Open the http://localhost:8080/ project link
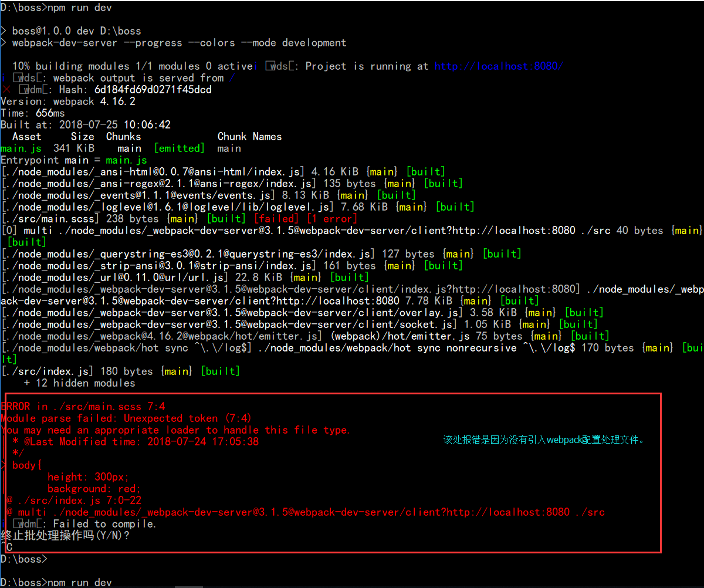The width and height of the screenshot is (704, 588). coord(499,66)
